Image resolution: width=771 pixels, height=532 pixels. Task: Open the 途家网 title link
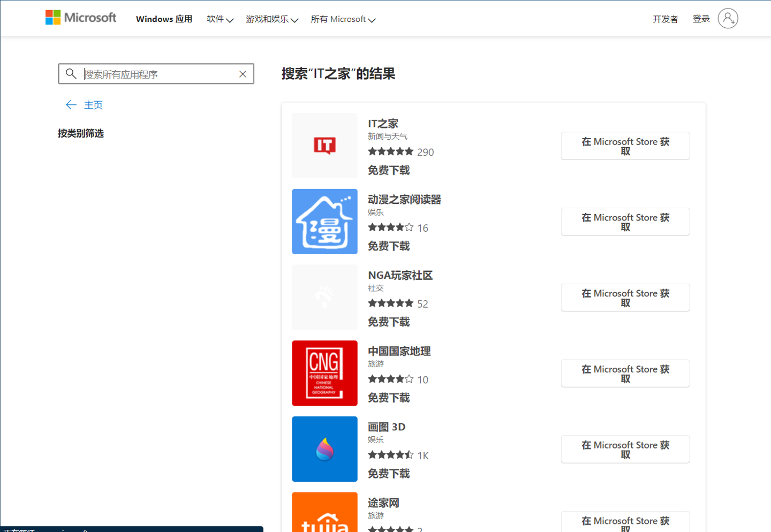pos(383,503)
